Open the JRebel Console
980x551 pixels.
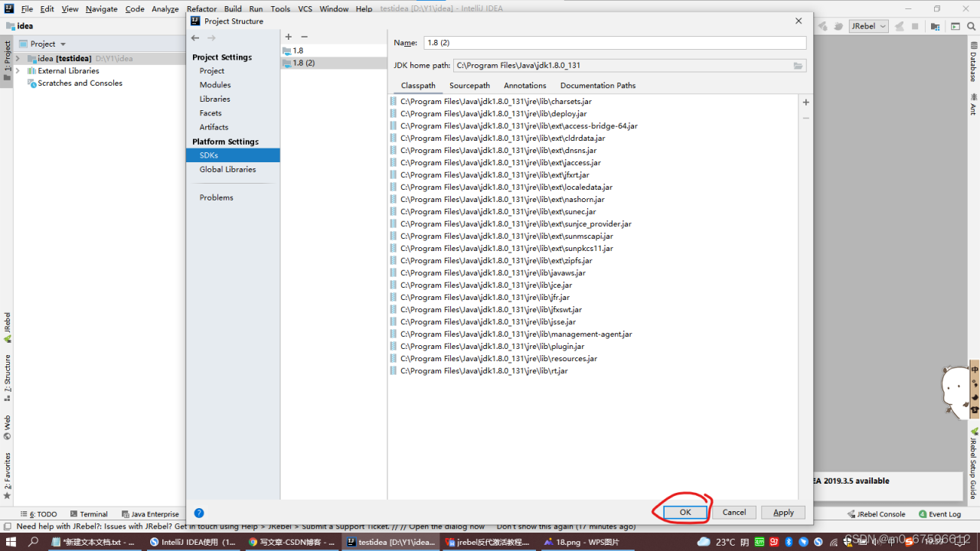[x=876, y=514]
